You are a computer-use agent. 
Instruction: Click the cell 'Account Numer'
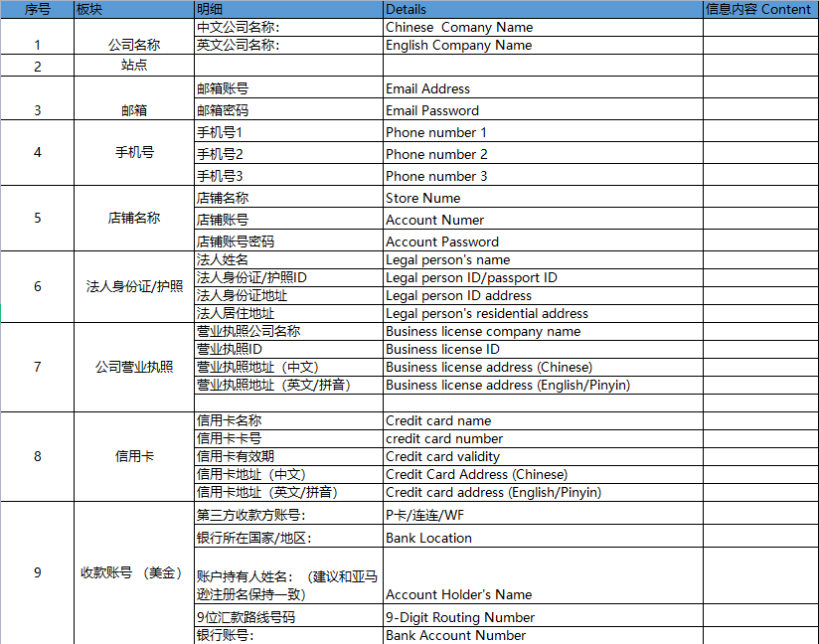tap(544, 219)
